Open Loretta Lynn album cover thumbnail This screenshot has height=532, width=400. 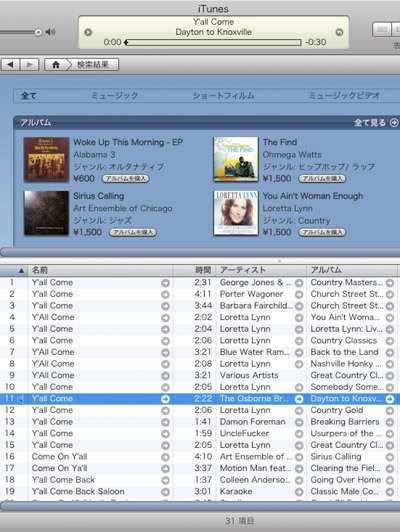coord(235,213)
